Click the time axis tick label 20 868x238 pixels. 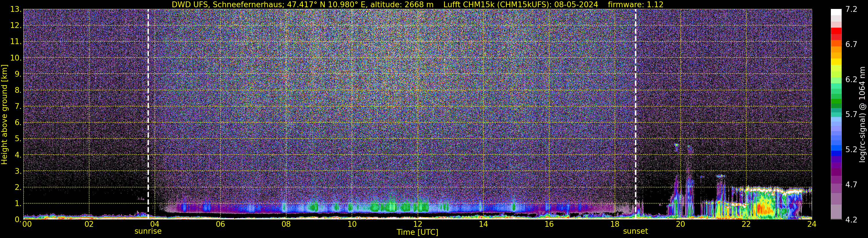(x=680, y=224)
